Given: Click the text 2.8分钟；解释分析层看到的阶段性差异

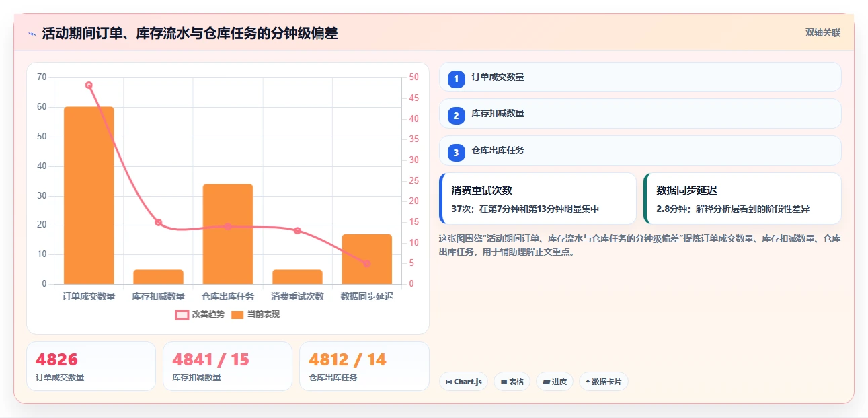Looking at the screenshot, I should point(733,209).
